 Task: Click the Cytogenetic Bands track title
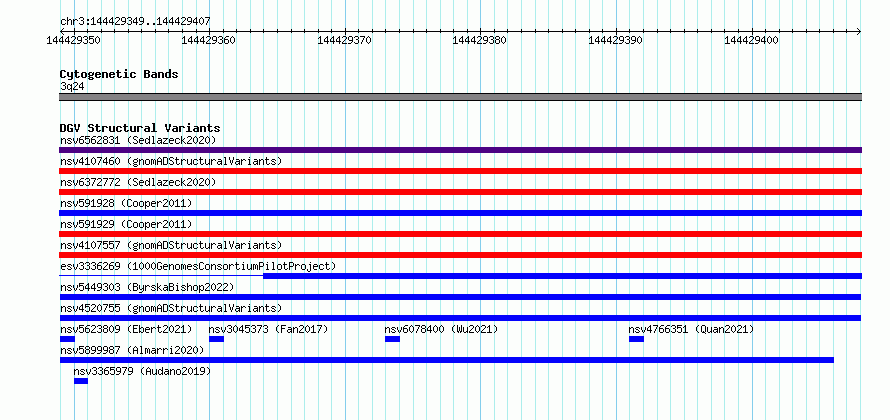119,74
